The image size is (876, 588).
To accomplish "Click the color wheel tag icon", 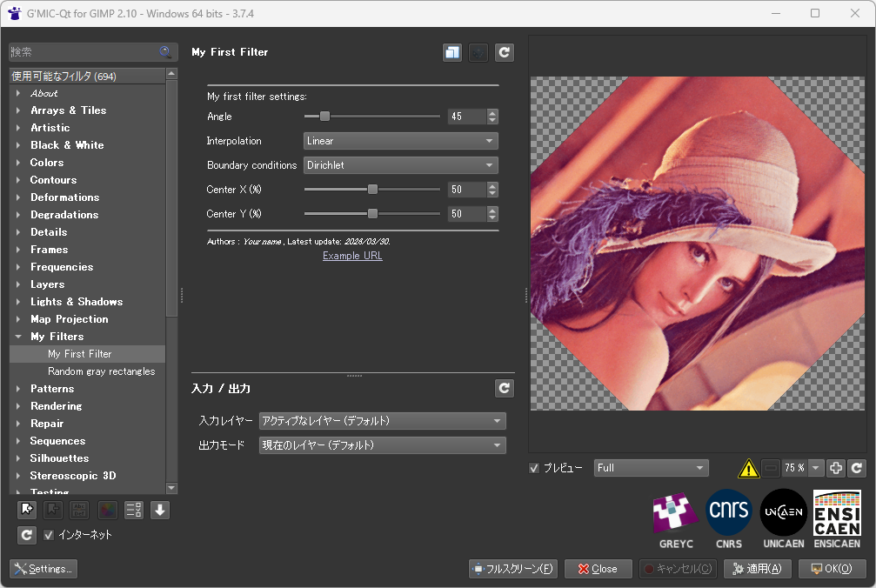I will (x=107, y=510).
